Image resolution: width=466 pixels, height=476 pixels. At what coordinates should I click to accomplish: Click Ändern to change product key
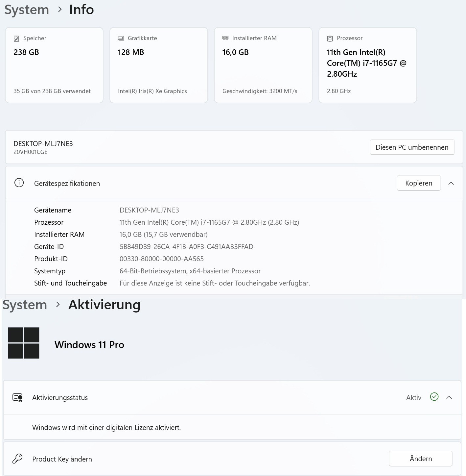[421, 459]
